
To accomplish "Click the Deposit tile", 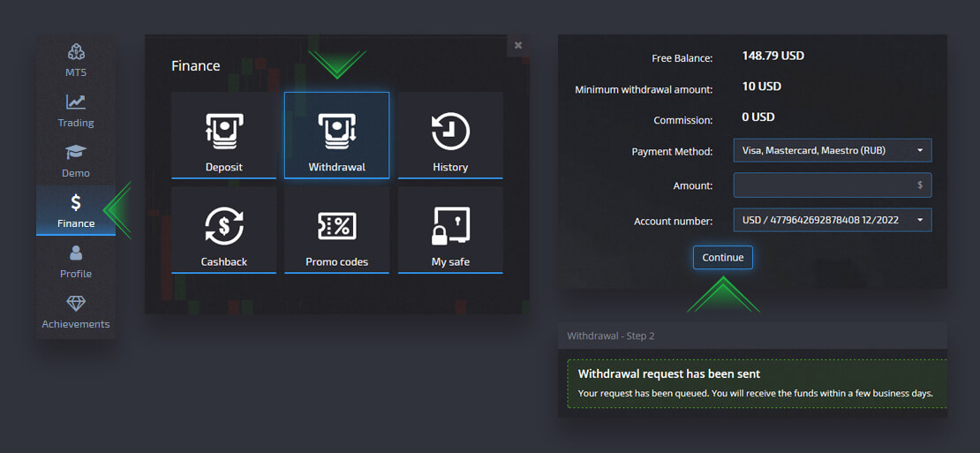I will click(223, 135).
